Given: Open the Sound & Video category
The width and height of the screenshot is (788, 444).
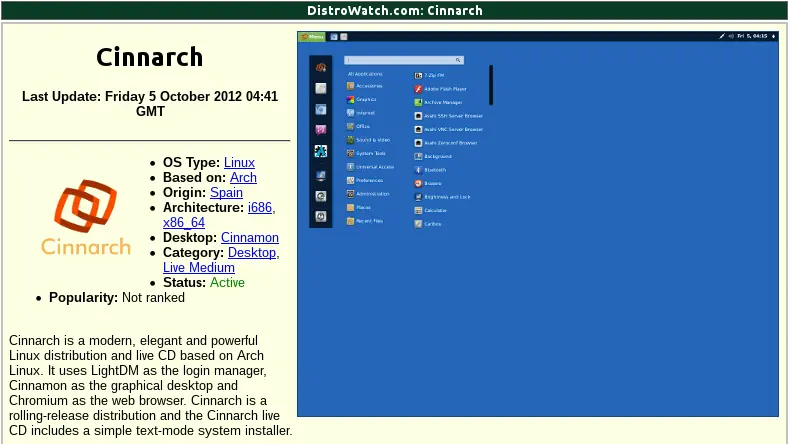Looking at the screenshot, I should [368, 140].
